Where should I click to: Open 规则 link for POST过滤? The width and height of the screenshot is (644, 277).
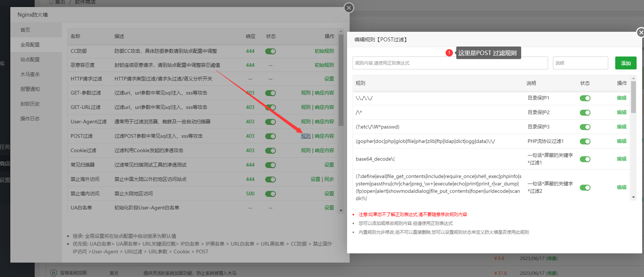click(306, 136)
